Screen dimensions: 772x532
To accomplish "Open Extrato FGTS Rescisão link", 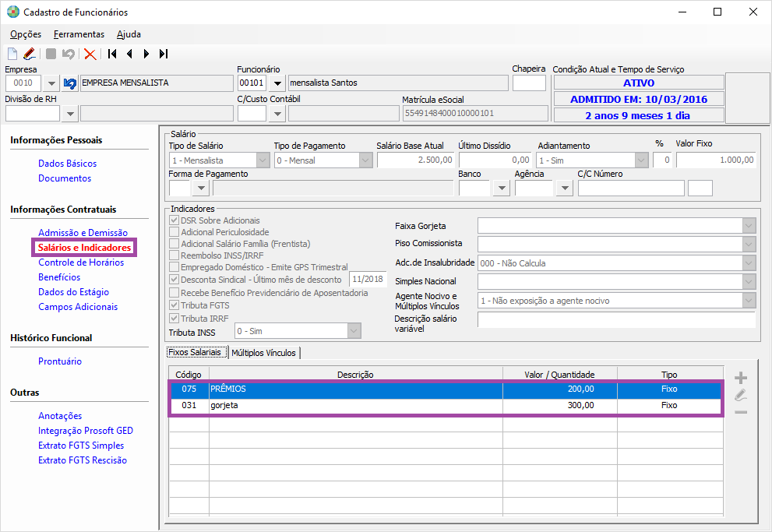I will tap(83, 460).
